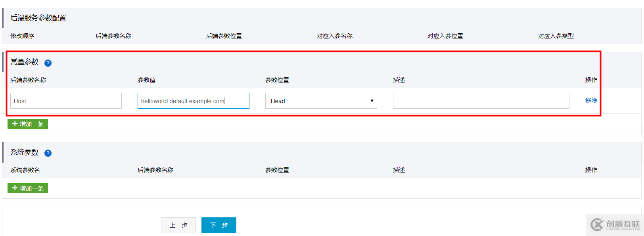Proceed with the 下一步 button
Screen dimensions: 644x236
pyautogui.click(x=219, y=225)
